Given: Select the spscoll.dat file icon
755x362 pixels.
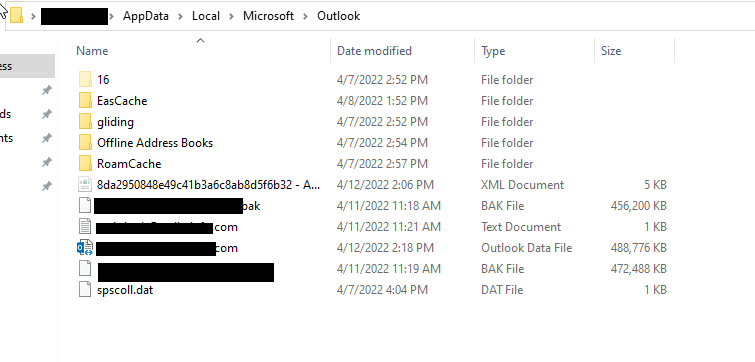Looking at the screenshot, I should coord(85,290).
